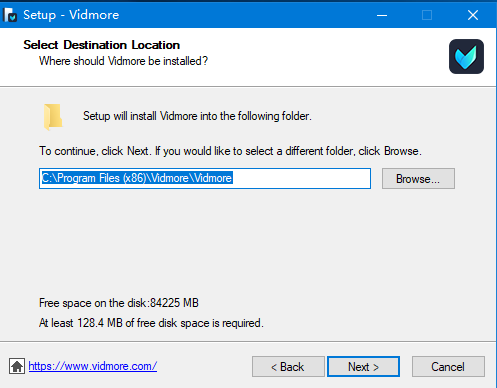Open the Browse folder dialog

[x=418, y=179]
